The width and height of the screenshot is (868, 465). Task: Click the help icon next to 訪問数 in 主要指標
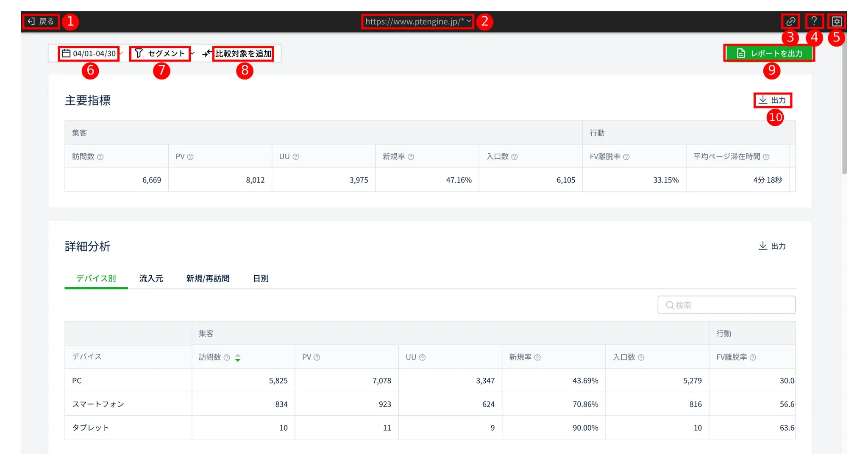click(x=100, y=157)
